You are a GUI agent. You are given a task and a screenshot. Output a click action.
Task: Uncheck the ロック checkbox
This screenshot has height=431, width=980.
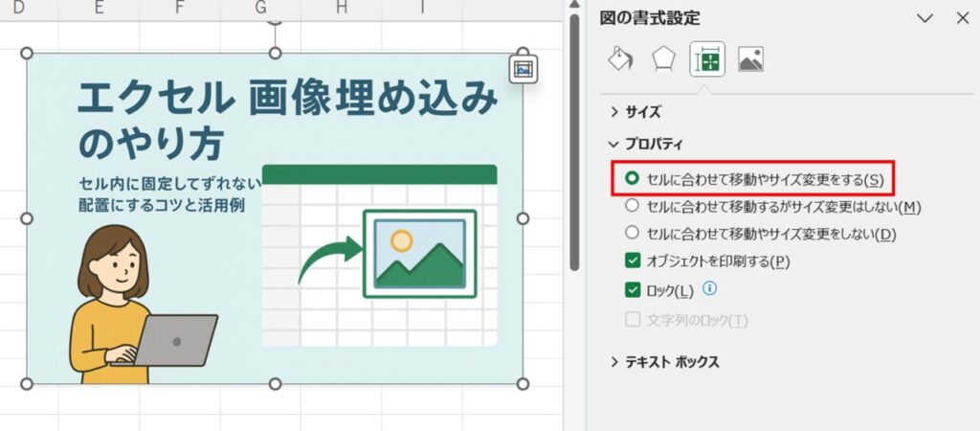(633, 290)
